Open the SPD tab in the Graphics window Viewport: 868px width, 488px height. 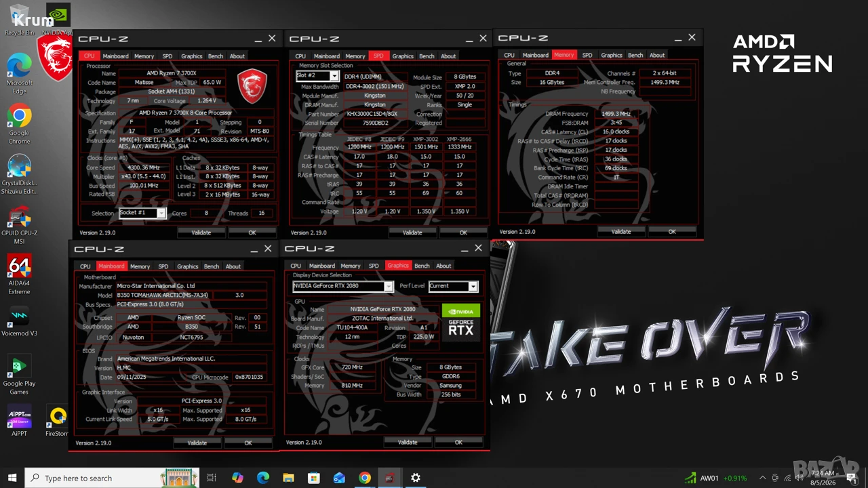[x=374, y=266]
